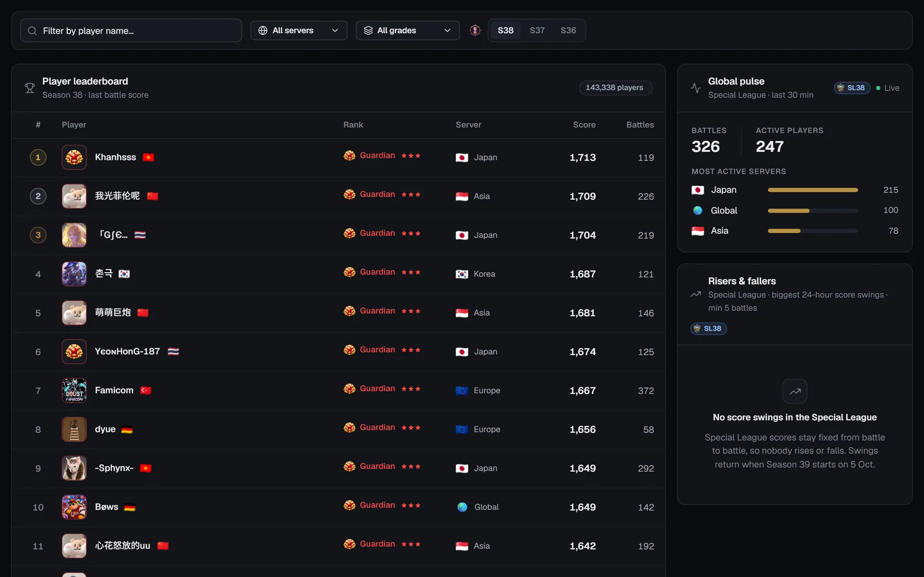Click the Vietnam flag beside Khanhsss

click(148, 157)
